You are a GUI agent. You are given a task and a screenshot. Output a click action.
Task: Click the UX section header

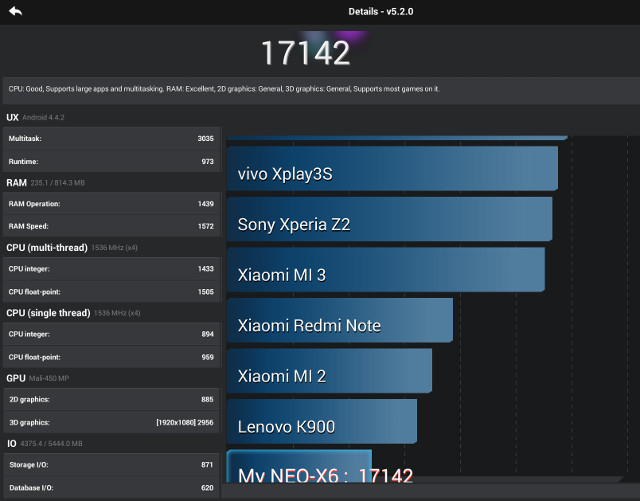12,117
